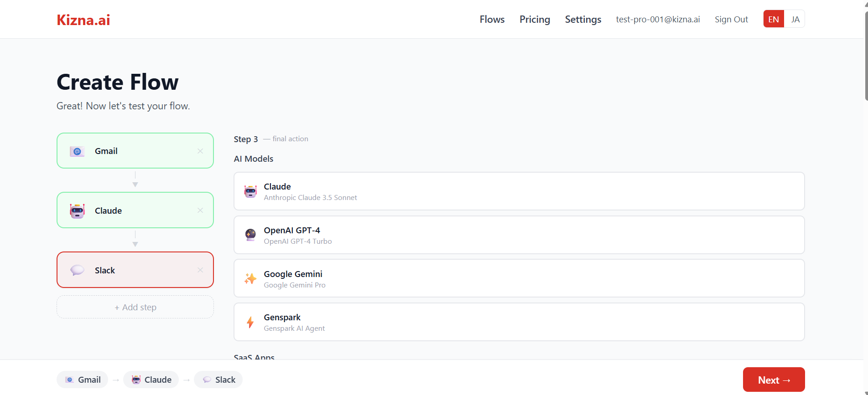Select the Claude step label in sidebar
Viewport: 868px width, 395px height.
click(108, 210)
